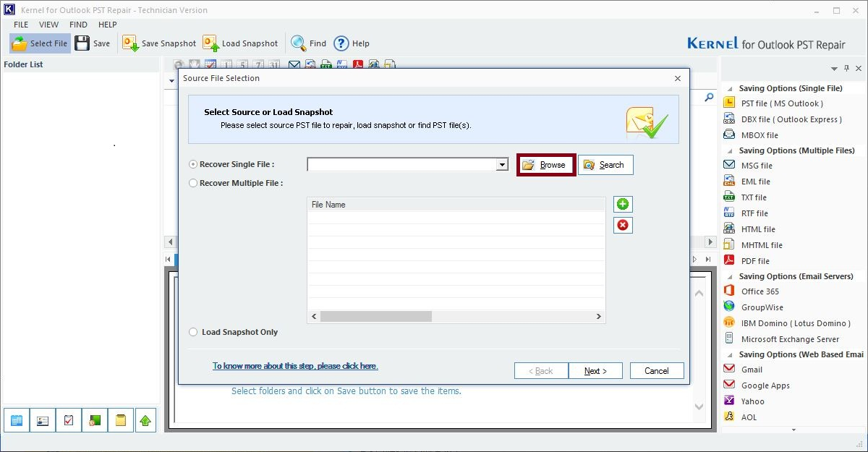Open the HELP menu

coord(108,25)
